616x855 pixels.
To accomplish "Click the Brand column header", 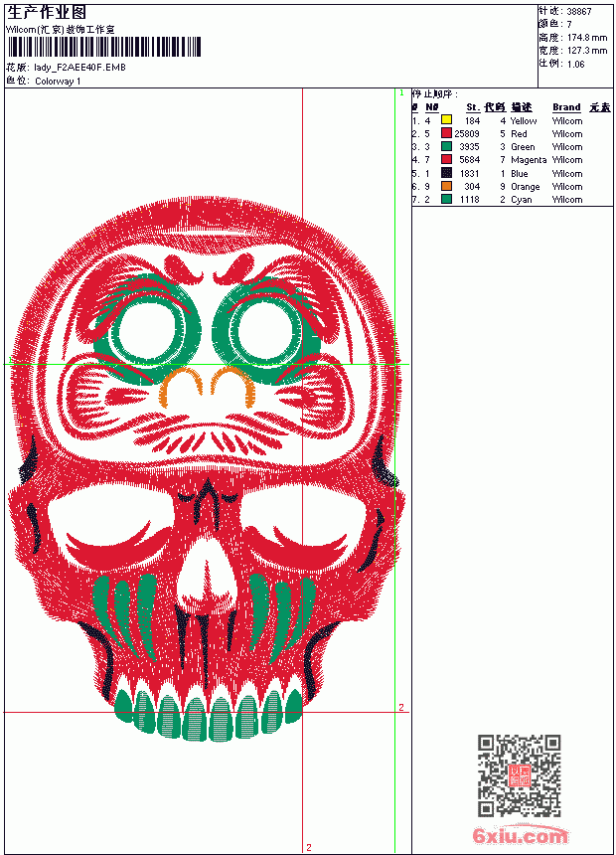I will (566, 107).
